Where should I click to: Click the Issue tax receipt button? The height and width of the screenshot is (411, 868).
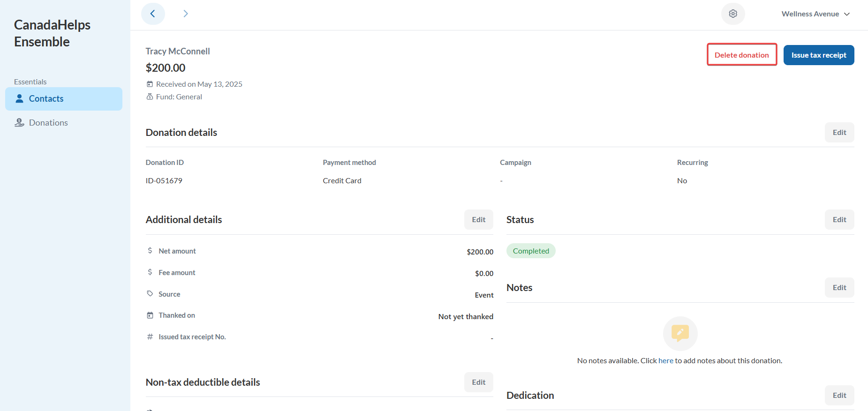click(819, 55)
